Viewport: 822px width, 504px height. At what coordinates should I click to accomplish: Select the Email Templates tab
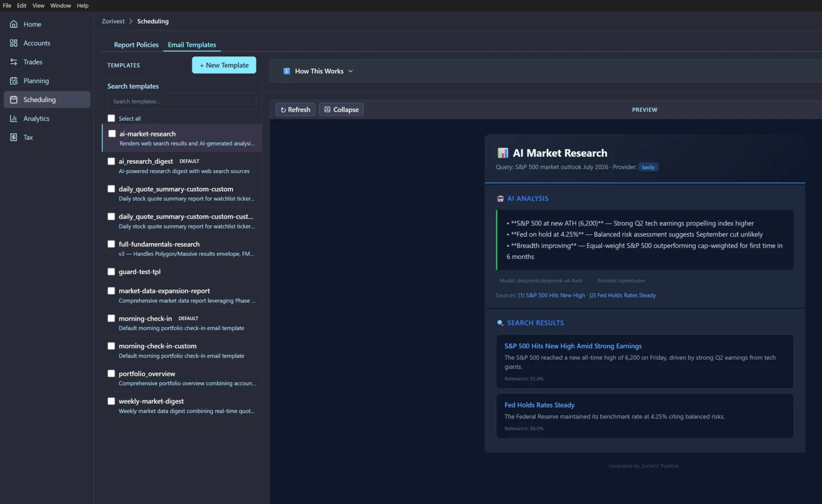[x=192, y=45]
